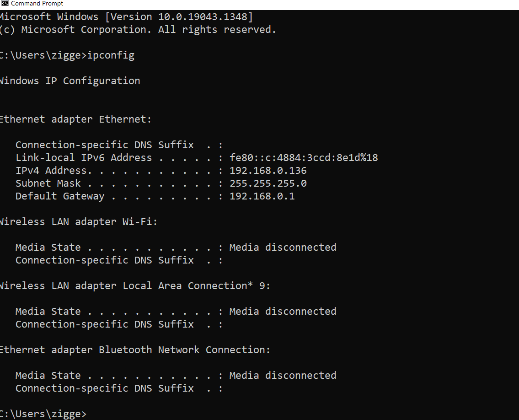Click the Microsoft copyright notice line
Screen dimensions: 519x420
[x=137, y=29]
